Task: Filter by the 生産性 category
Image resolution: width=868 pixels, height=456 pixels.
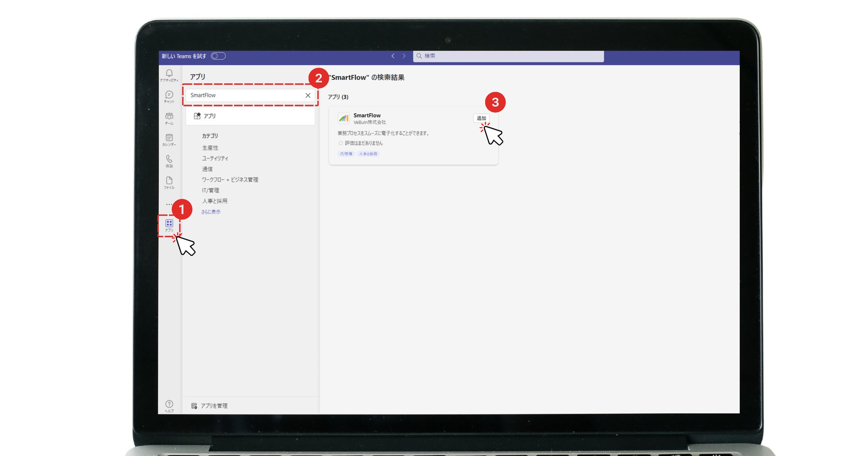Action: (x=210, y=147)
